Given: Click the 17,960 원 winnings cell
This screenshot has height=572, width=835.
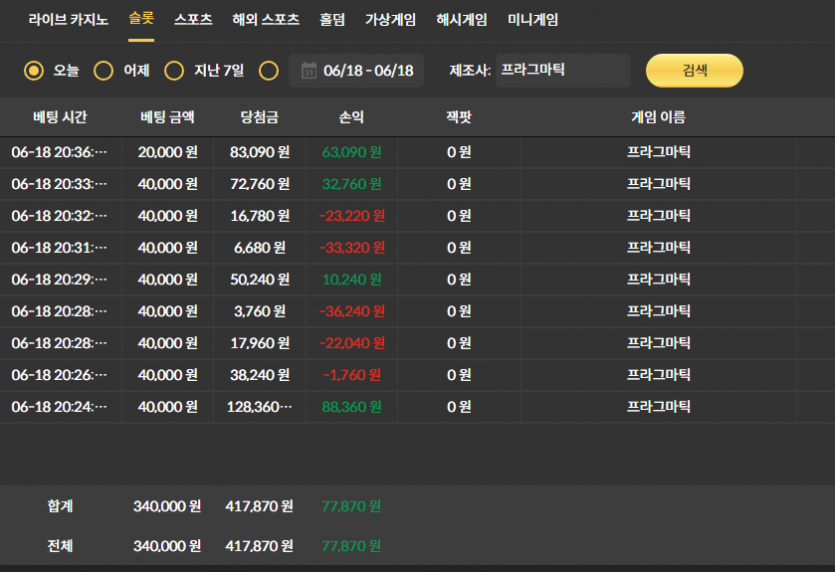Looking at the screenshot, I should click(260, 343).
